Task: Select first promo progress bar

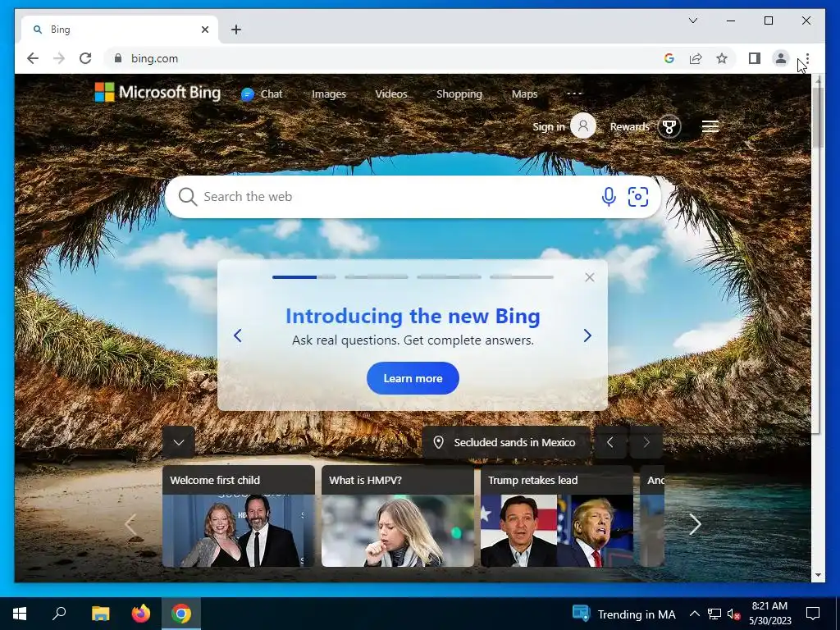Action: coord(304,277)
